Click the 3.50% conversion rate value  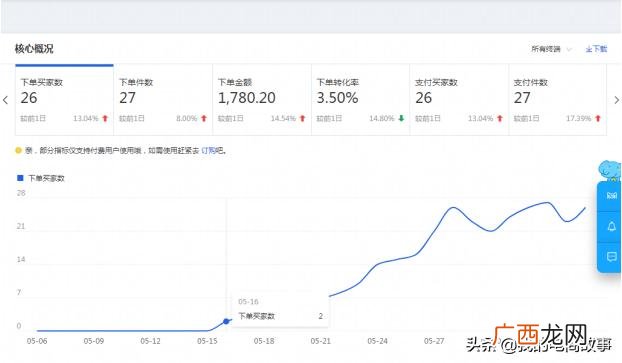(338, 98)
